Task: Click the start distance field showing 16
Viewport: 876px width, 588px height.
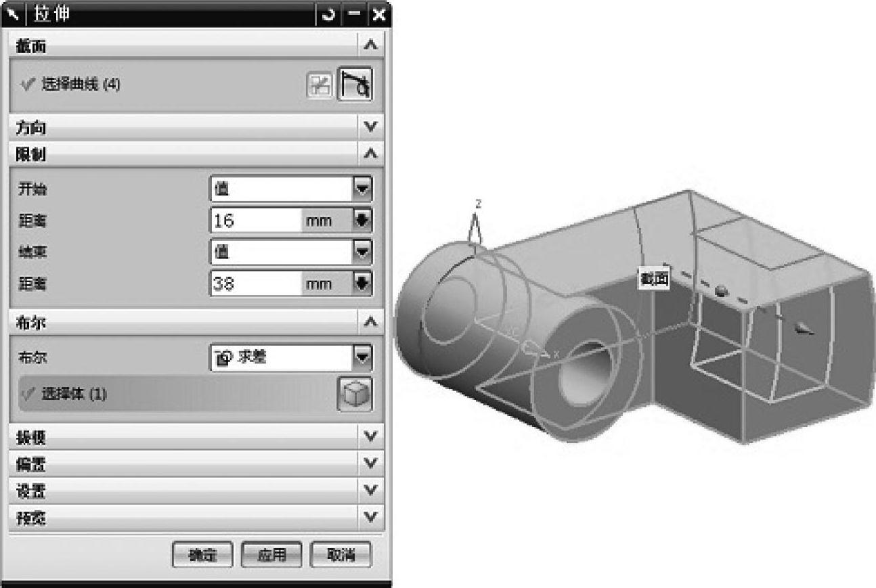Action: [256, 221]
